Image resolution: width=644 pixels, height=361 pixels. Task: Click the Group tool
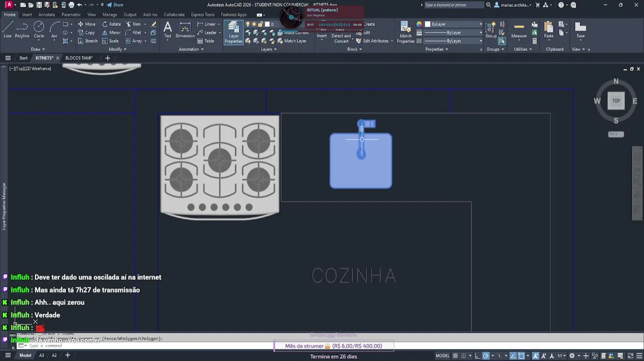coord(491,30)
